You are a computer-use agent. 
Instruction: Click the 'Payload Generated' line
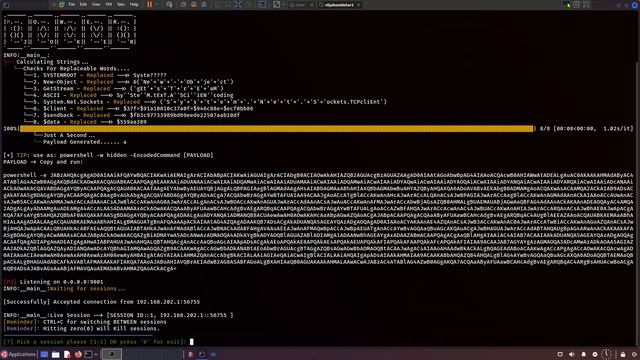[84, 142]
